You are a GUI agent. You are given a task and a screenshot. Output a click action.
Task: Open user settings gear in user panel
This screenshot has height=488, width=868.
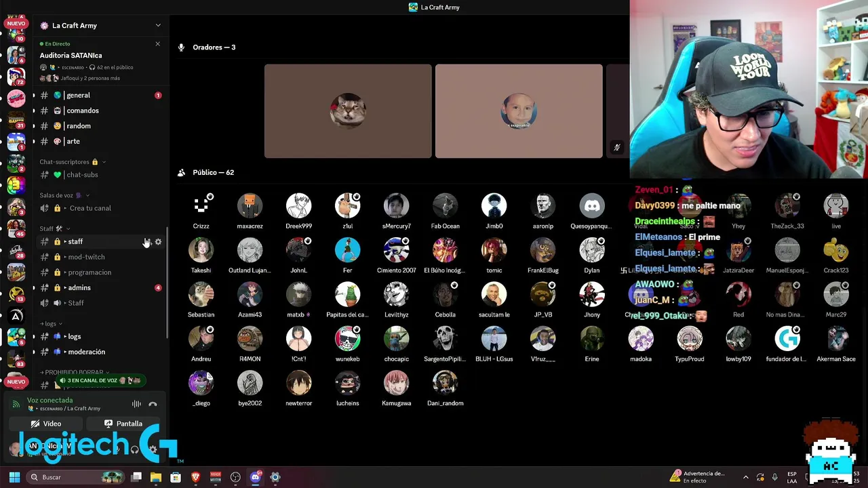(153, 449)
